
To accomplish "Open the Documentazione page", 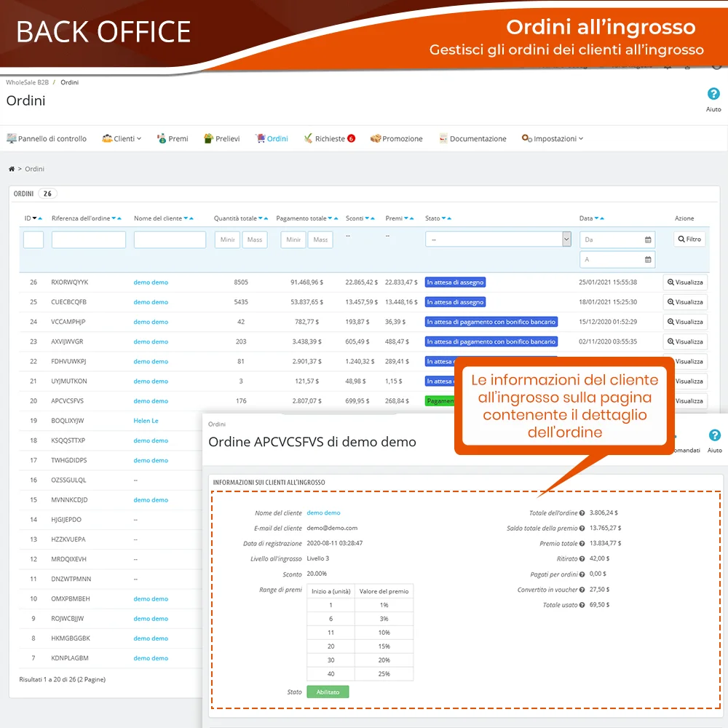I will 472,138.
